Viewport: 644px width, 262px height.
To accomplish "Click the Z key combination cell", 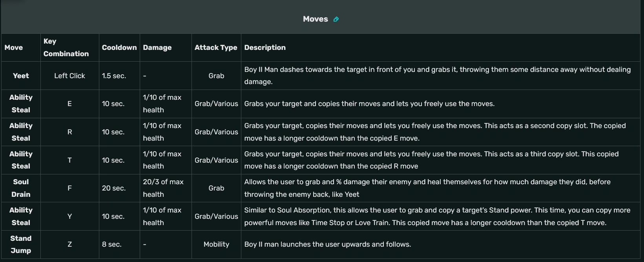I will (x=69, y=244).
